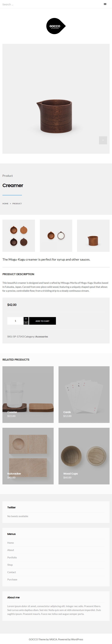Screen dimensions: 112x644
Task: Go to HOME breadcrumb link
Action: (5, 203)
